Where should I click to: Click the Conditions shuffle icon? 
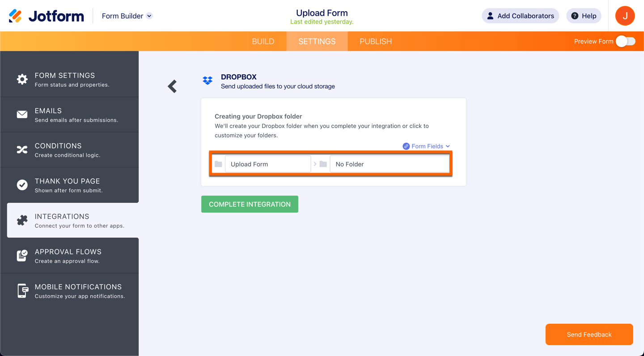(x=22, y=150)
